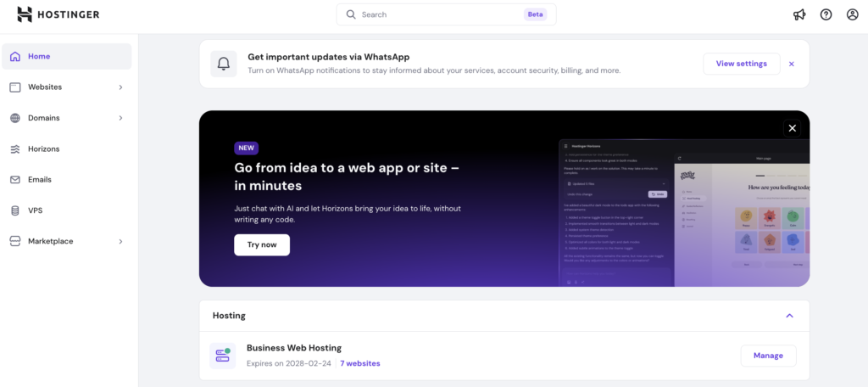The width and height of the screenshot is (868, 387).
Task: Close the Horizons promo banner
Action: [793, 128]
